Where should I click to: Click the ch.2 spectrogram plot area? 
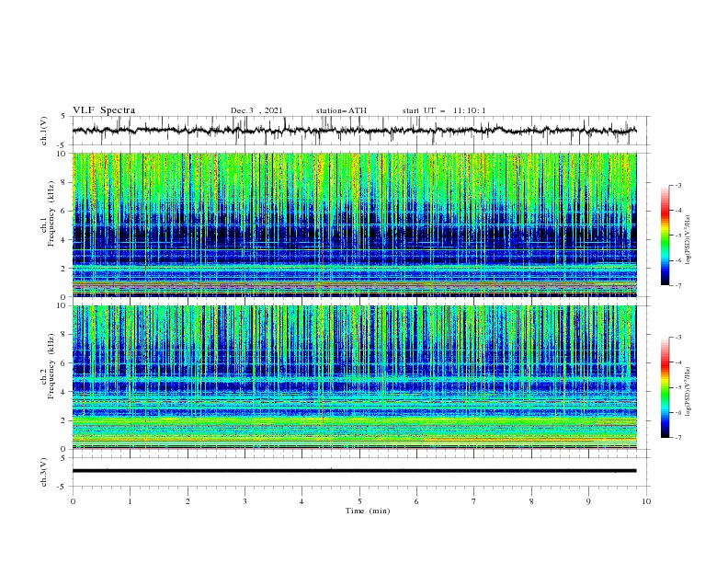coord(354,377)
